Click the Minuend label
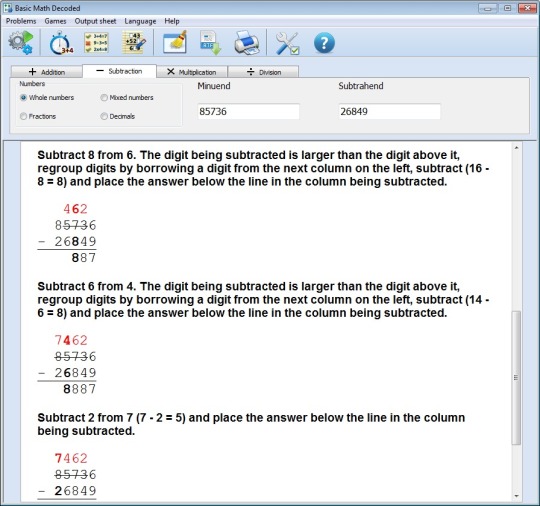 tap(214, 86)
